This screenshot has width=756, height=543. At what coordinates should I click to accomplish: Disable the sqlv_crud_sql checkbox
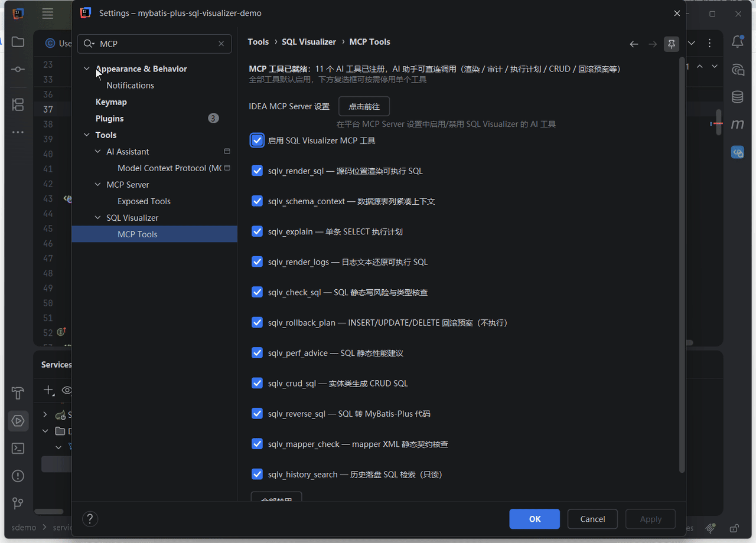[x=257, y=383]
